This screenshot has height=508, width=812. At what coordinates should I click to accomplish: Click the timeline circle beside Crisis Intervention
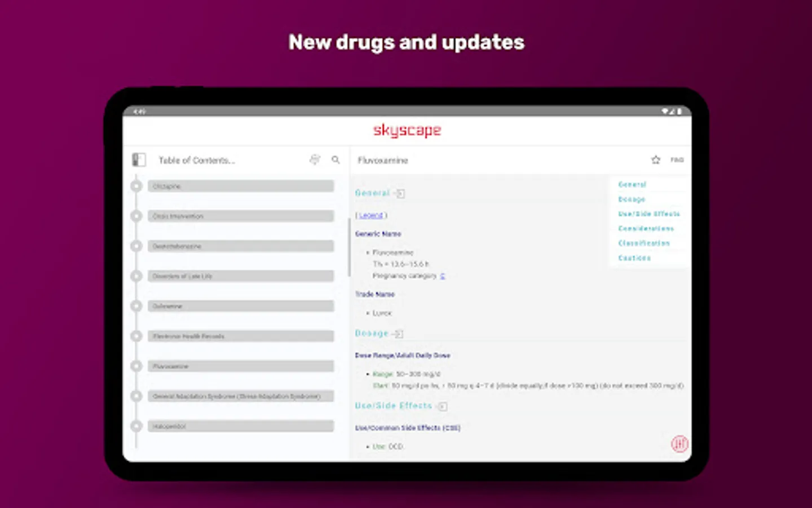click(x=136, y=216)
